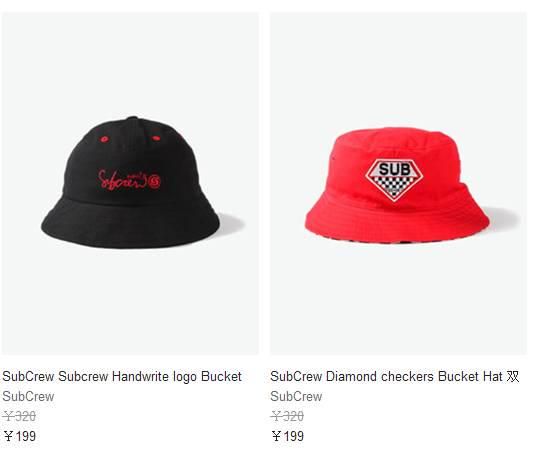Click the brim of the red bucket hat
The width and height of the screenshot is (534, 458).
point(397,221)
